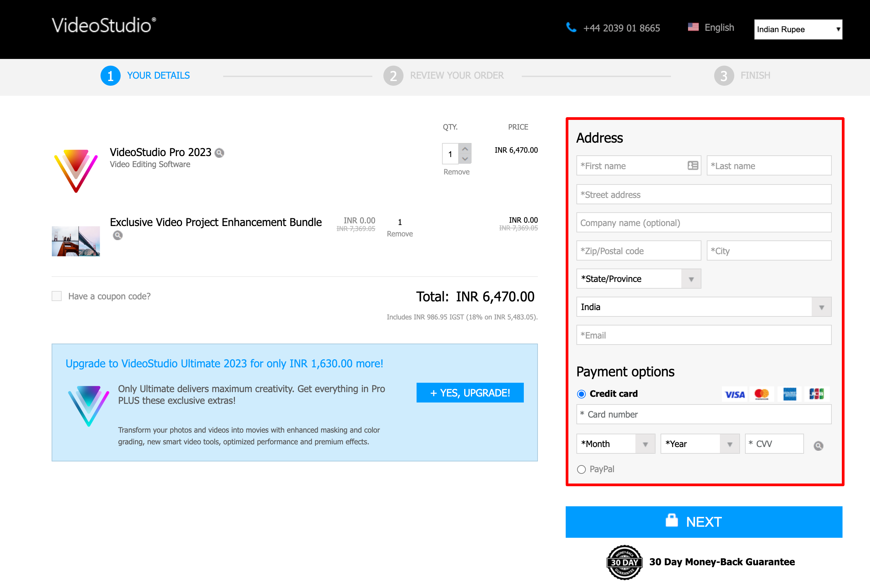Image resolution: width=870 pixels, height=588 pixels.
Task: Click the Visa payment icon
Action: coord(733,394)
